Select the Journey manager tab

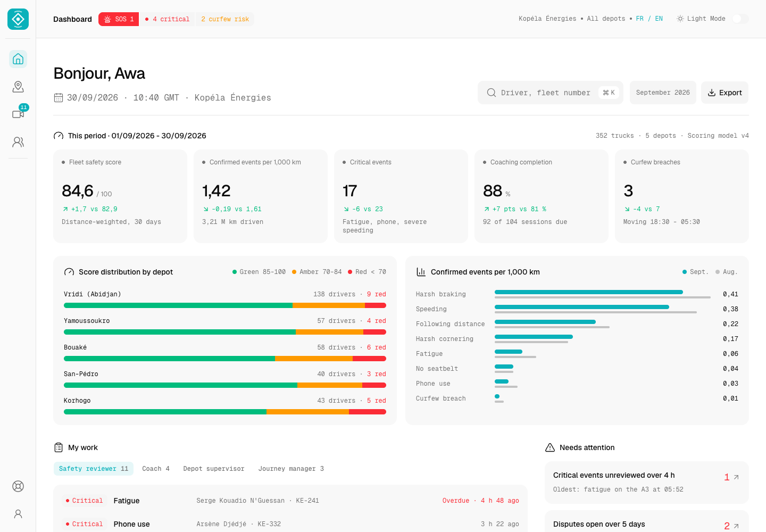(x=291, y=469)
